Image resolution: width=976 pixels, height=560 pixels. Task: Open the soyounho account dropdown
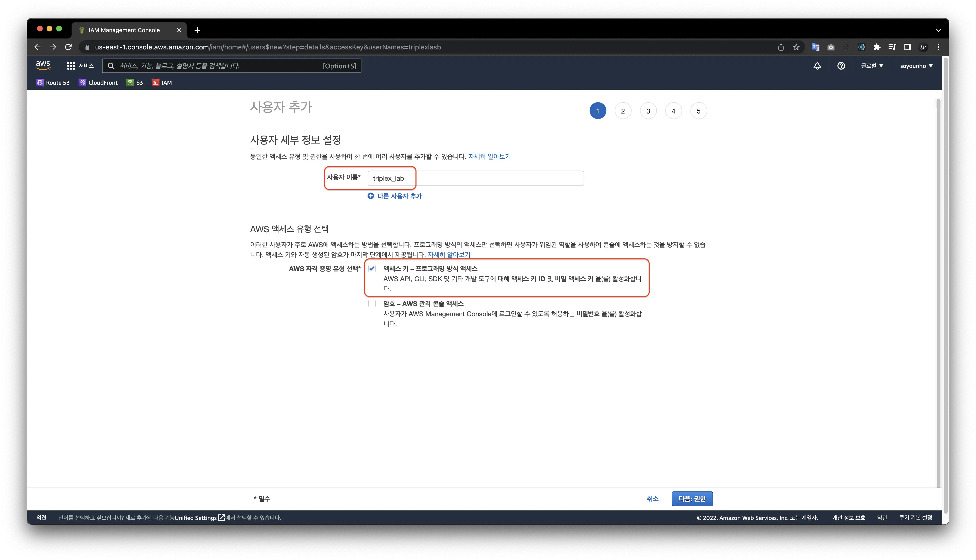916,66
